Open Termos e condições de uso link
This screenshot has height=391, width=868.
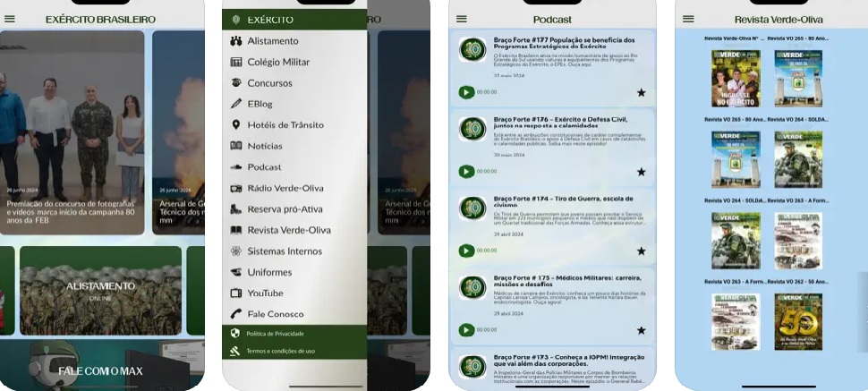tap(280, 351)
